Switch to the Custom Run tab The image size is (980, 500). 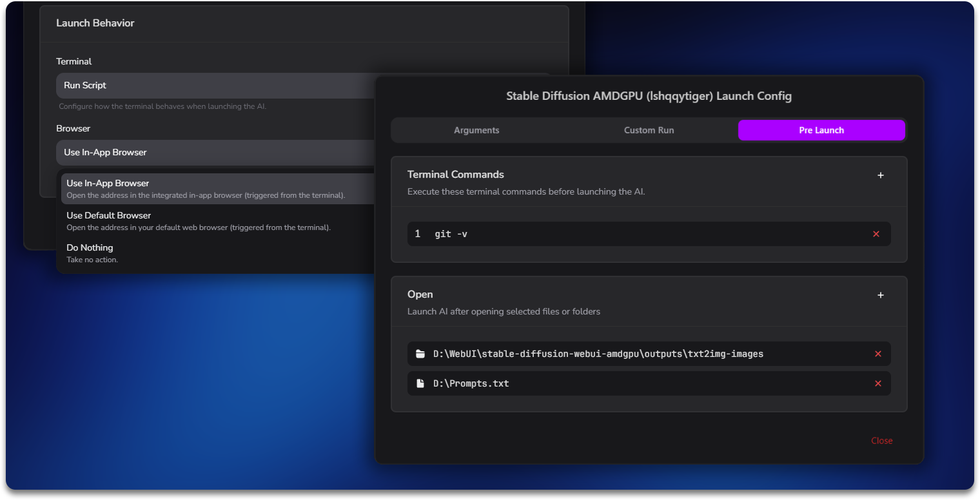pos(649,130)
